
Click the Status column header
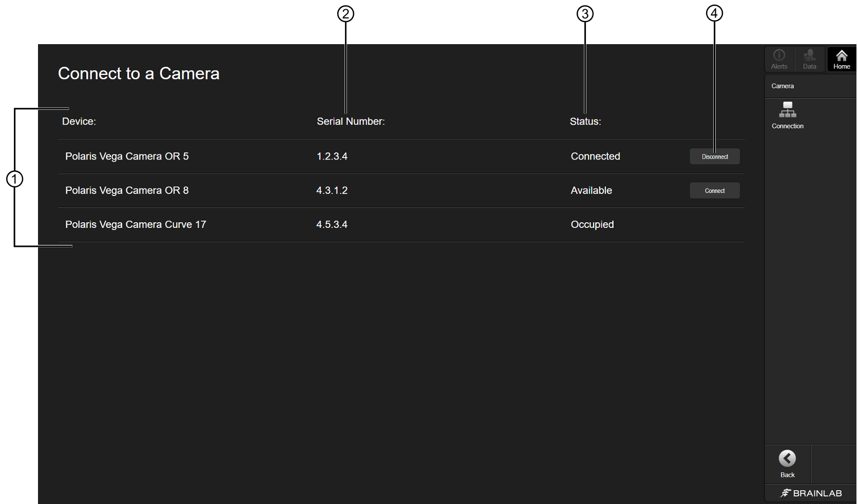coord(585,121)
